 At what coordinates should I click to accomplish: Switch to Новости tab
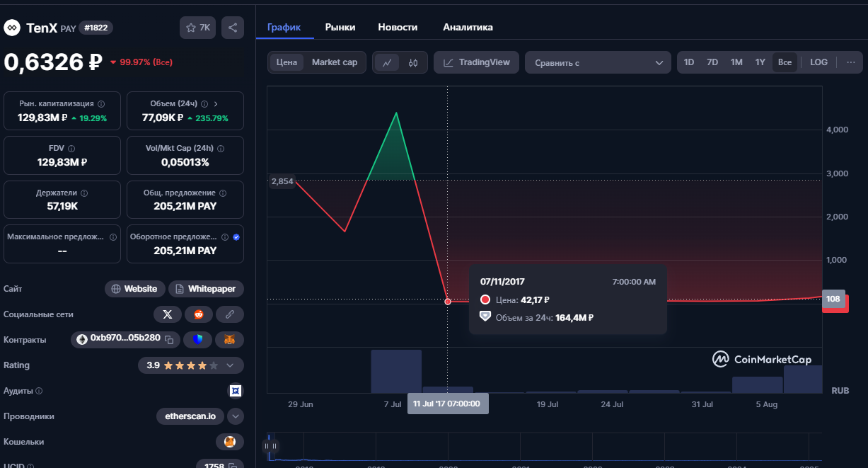coord(398,27)
